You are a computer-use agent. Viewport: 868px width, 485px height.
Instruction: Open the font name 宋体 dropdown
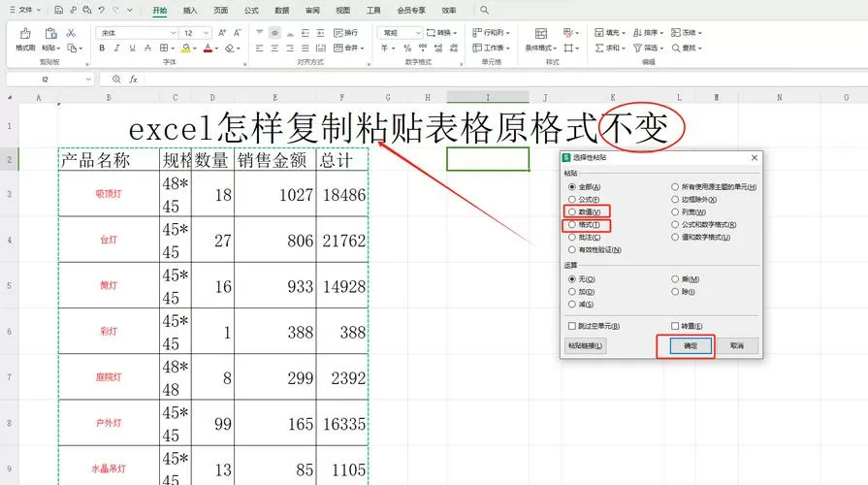[x=174, y=33]
